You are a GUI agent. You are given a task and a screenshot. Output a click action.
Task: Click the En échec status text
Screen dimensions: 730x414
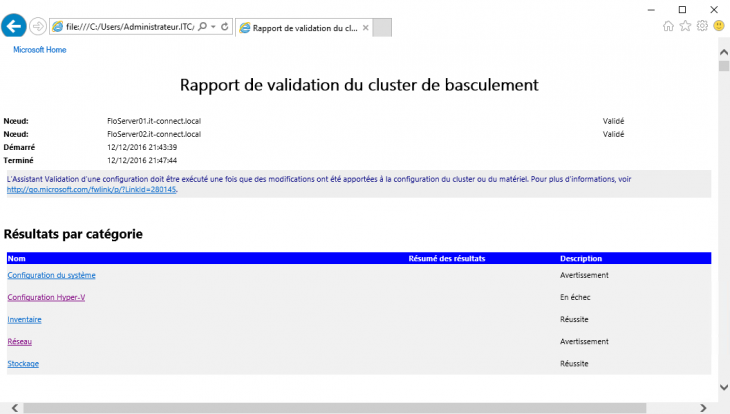coord(575,297)
